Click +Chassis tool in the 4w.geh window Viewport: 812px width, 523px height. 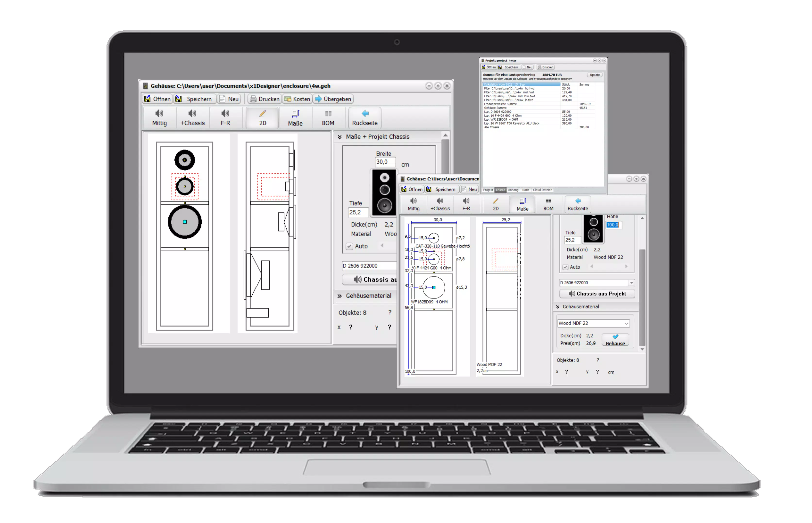coord(192,117)
